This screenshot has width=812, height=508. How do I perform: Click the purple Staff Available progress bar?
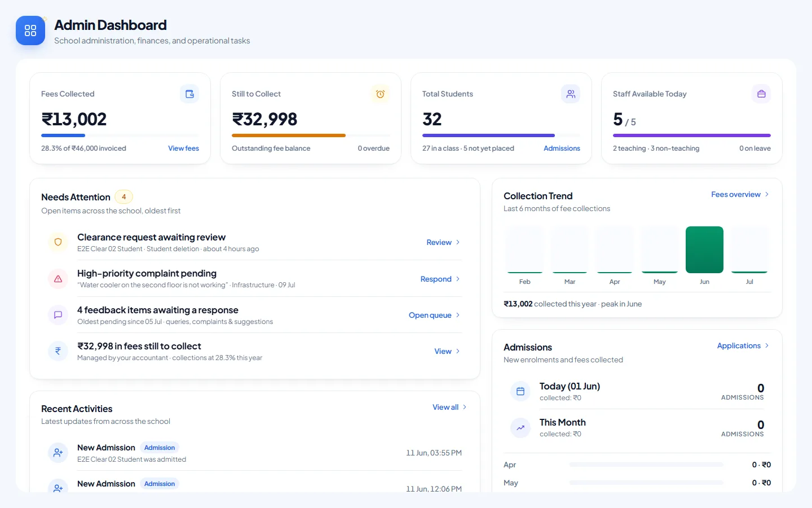pyautogui.click(x=692, y=135)
